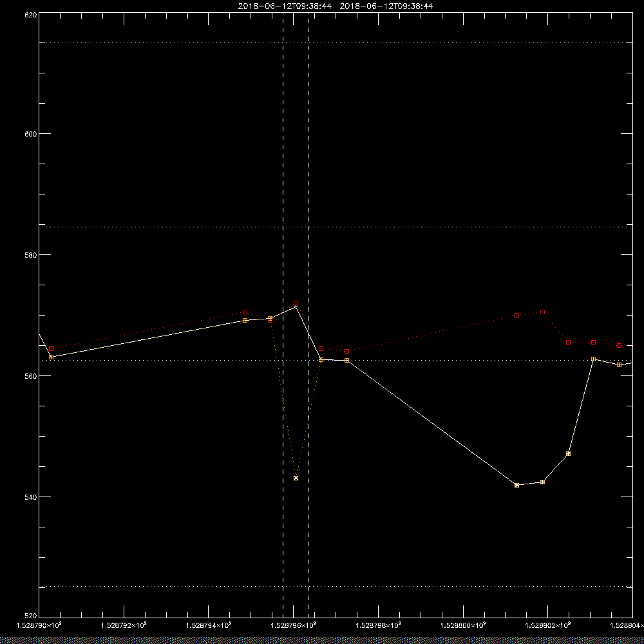The height and width of the screenshot is (644, 644).
Task: Click the 540 y-axis label
Action: click(x=31, y=497)
